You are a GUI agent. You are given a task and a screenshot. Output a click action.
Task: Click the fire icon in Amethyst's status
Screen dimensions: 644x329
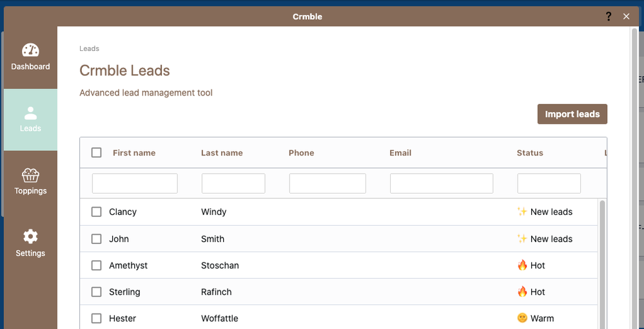(522, 265)
